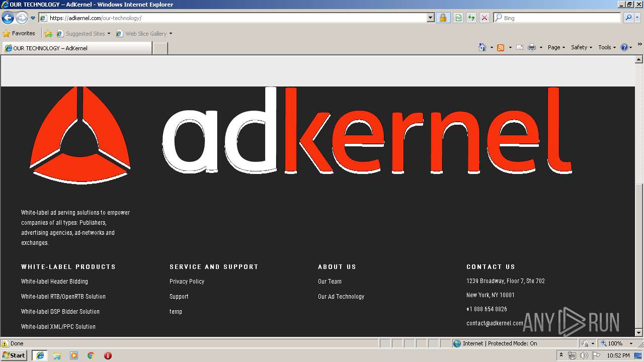Open the Tools menu
The height and width of the screenshot is (362, 644).
pyautogui.click(x=607, y=47)
